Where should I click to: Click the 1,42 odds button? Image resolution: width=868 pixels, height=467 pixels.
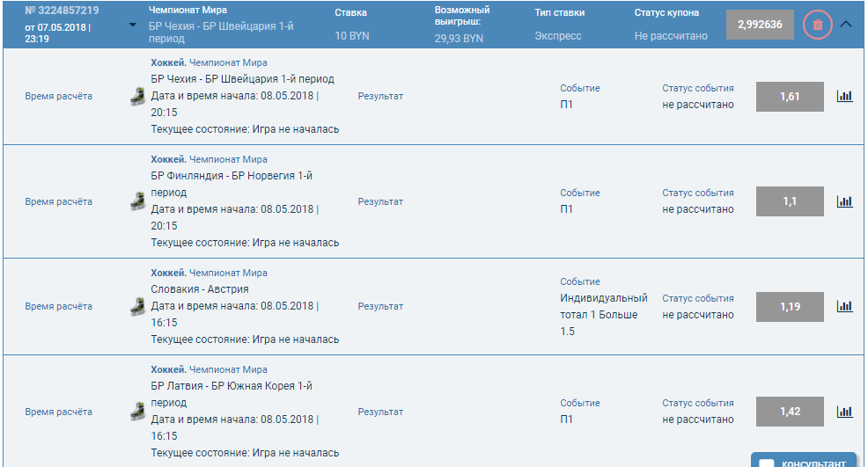pyautogui.click(x=790, y=411)
